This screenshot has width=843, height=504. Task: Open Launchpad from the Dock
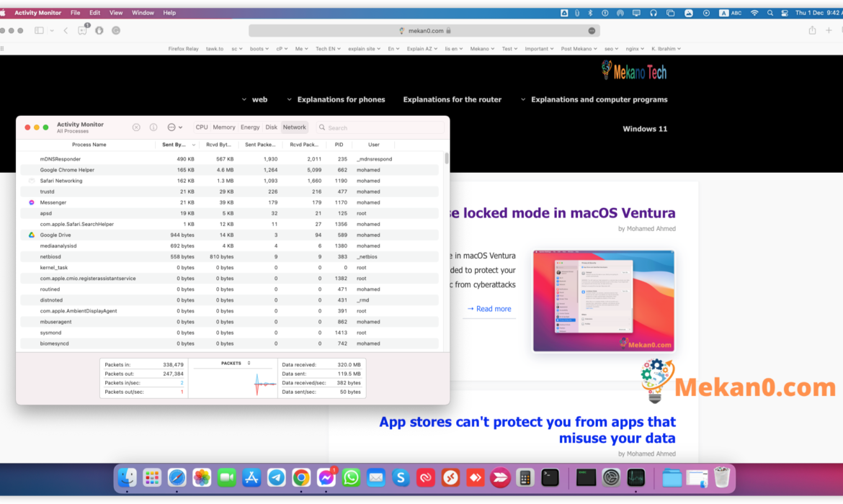[x=152, y=477]
